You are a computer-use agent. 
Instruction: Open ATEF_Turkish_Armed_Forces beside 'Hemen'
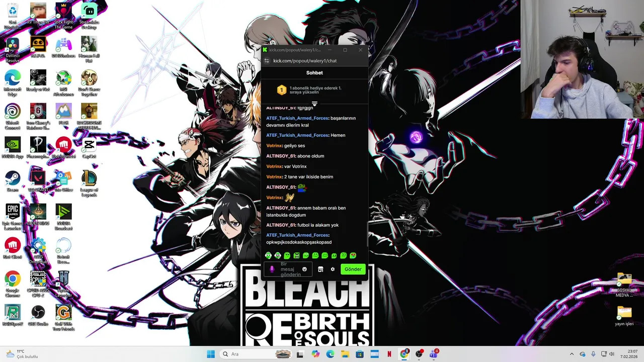tap(297, 135)
